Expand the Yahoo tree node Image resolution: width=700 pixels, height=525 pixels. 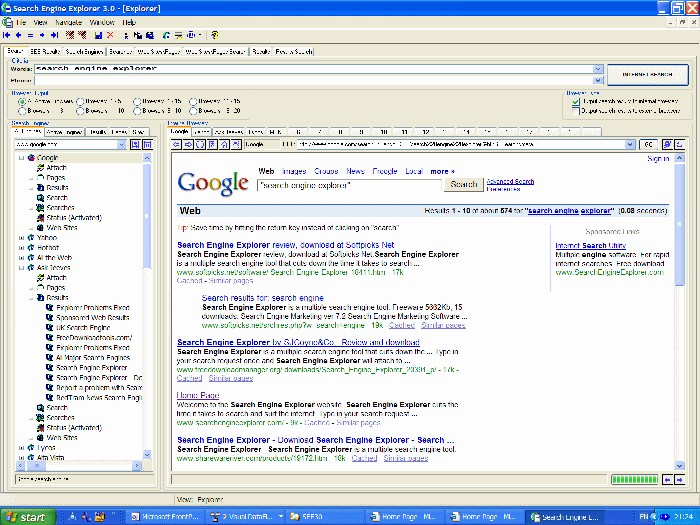point(21,238)
